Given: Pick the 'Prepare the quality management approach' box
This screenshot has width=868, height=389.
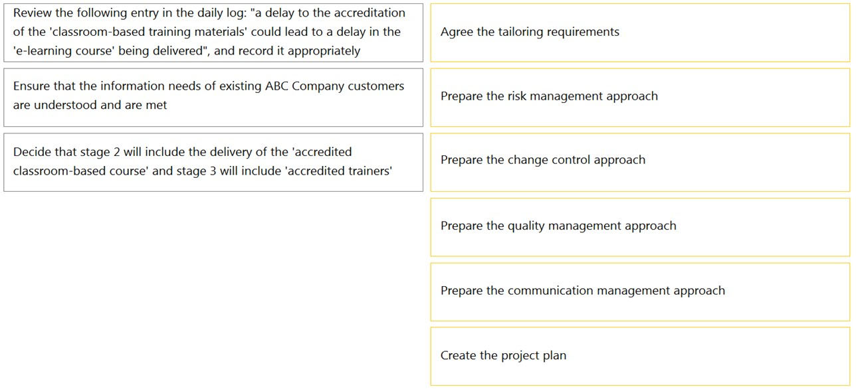Looking at the screenshot, I should [640, 227].
